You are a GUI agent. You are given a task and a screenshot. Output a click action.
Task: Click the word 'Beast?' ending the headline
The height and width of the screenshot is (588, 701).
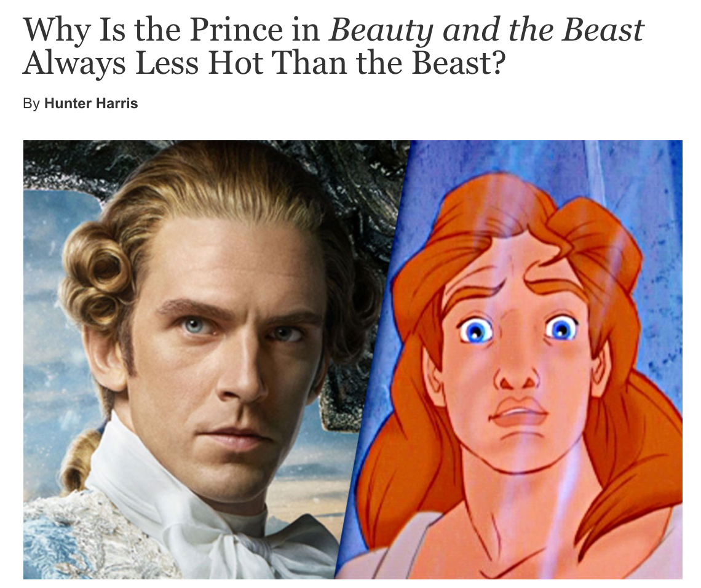point(458,62)
